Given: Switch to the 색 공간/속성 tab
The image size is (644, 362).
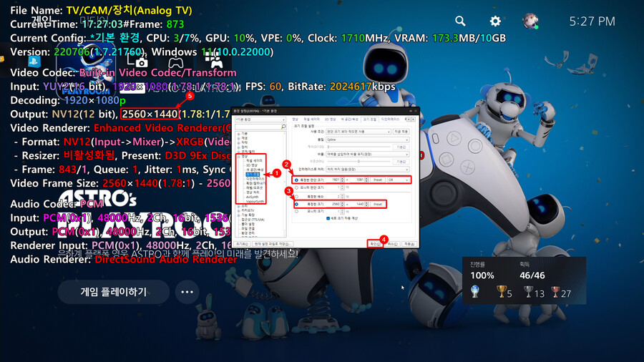Looking at the screenshot, I should click(x=349, y=119).
